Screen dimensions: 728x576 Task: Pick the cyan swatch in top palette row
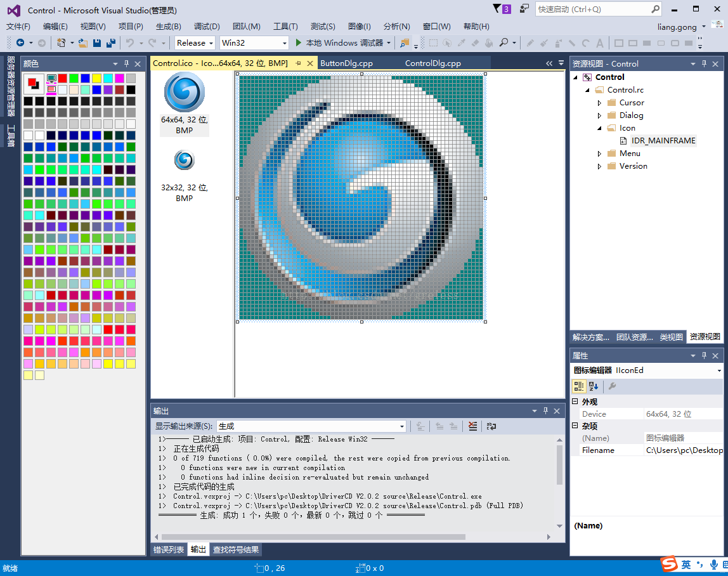108,78
